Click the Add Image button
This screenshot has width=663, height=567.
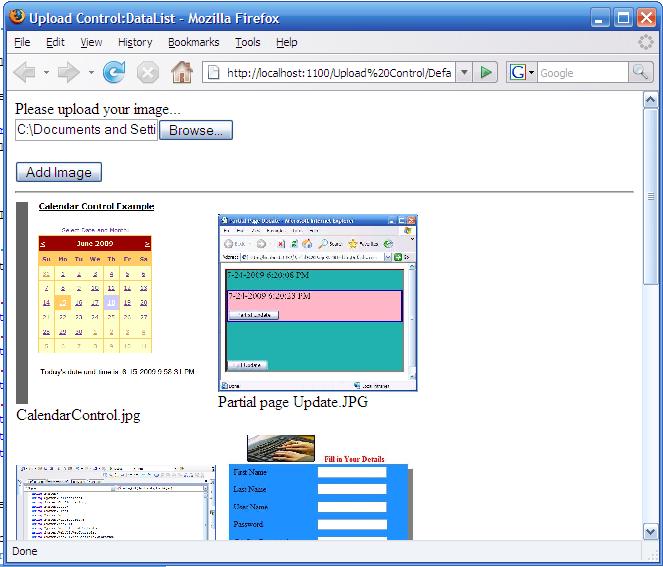[59, 172]
